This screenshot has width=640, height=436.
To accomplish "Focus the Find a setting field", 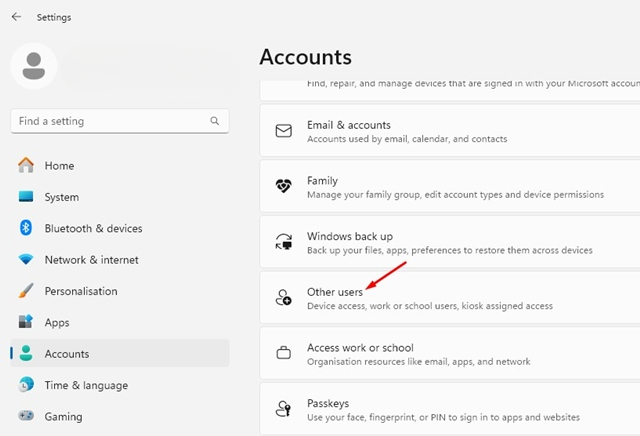I will pos(120,121).
